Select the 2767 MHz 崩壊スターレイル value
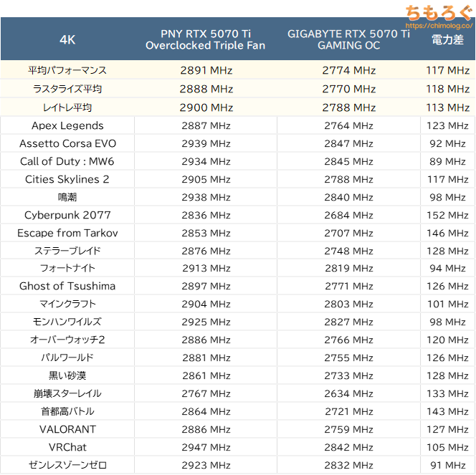476x475 pixels. coord(206,393)
